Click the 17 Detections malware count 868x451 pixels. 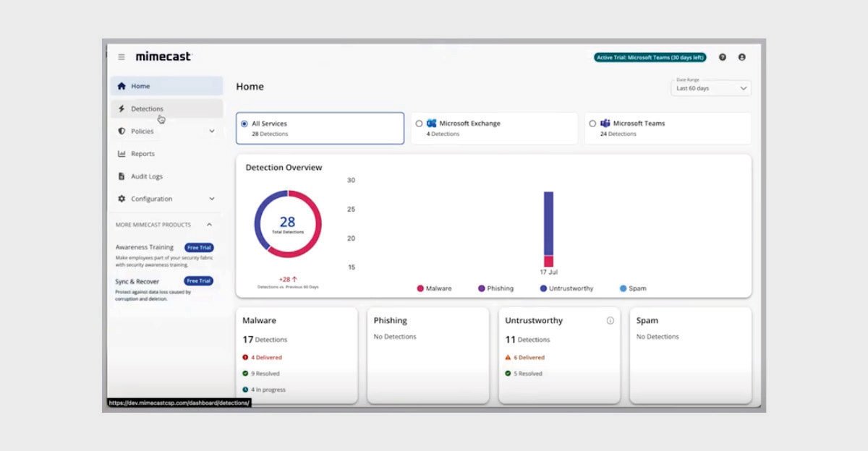click(265, 339)
